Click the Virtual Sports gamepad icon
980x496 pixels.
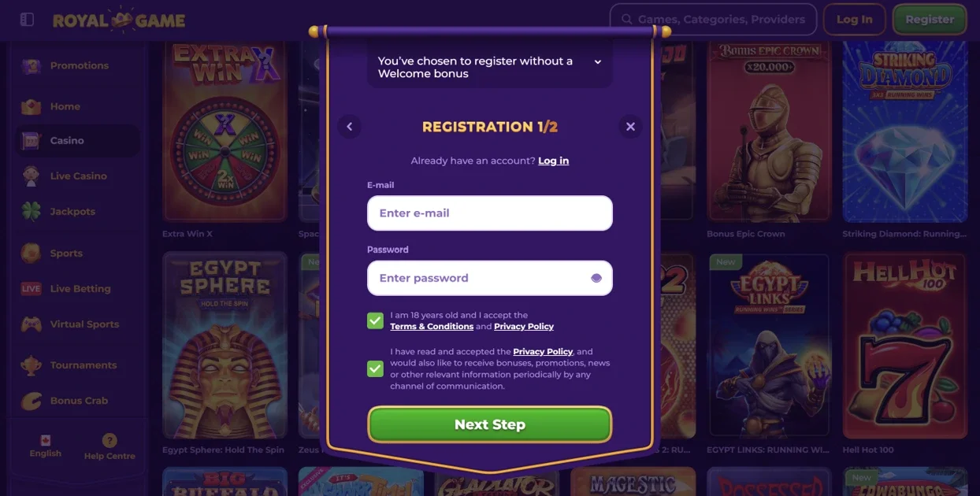click(x=31, y=324)
